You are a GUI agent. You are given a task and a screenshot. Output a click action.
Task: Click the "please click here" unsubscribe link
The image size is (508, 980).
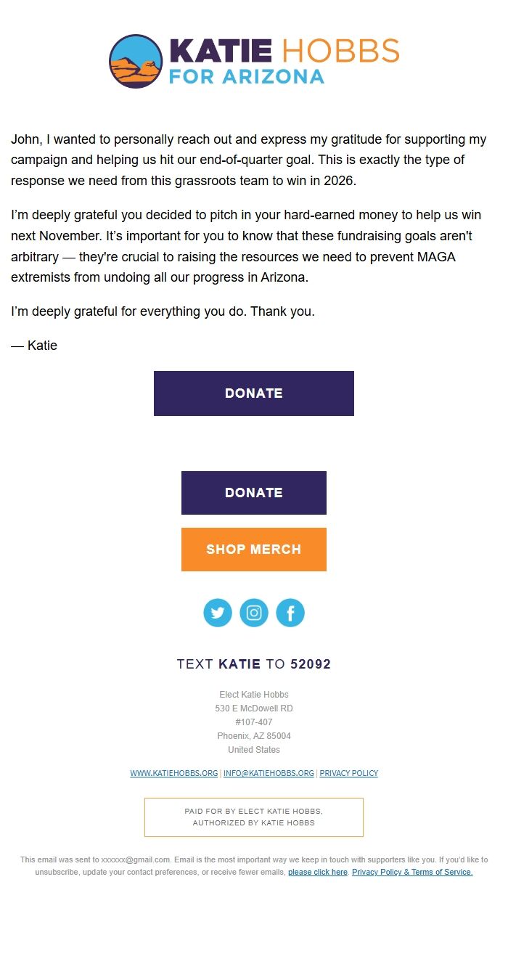pyautogui.click(x=318, y=872)
